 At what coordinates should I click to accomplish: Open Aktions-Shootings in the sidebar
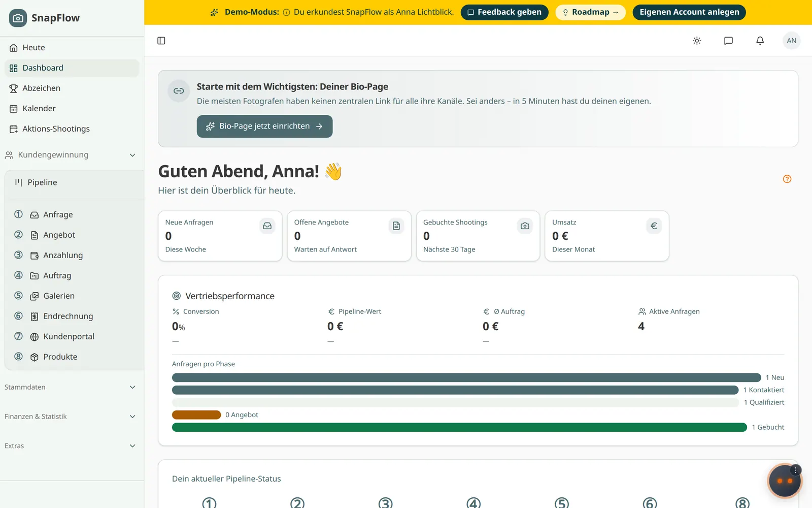tap(72, 129)
